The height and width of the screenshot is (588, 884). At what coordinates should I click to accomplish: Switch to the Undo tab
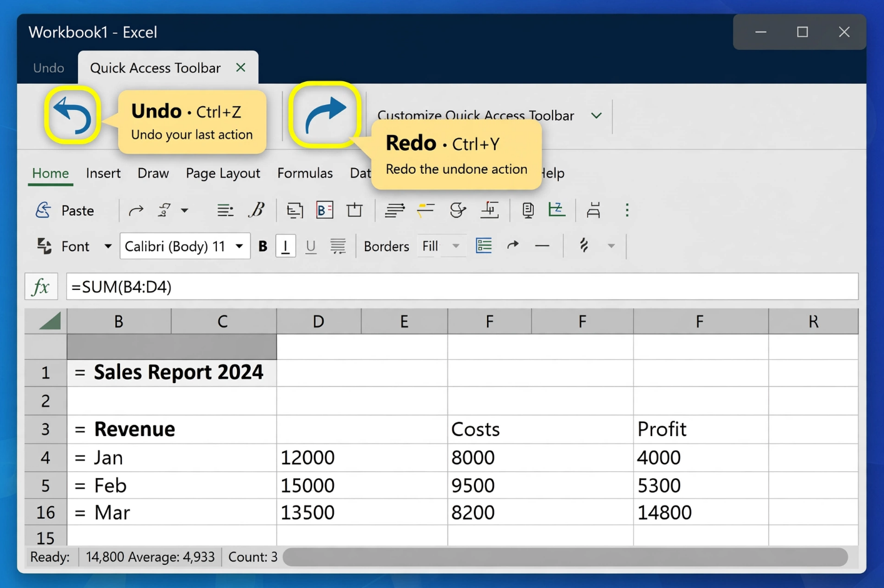49,67
